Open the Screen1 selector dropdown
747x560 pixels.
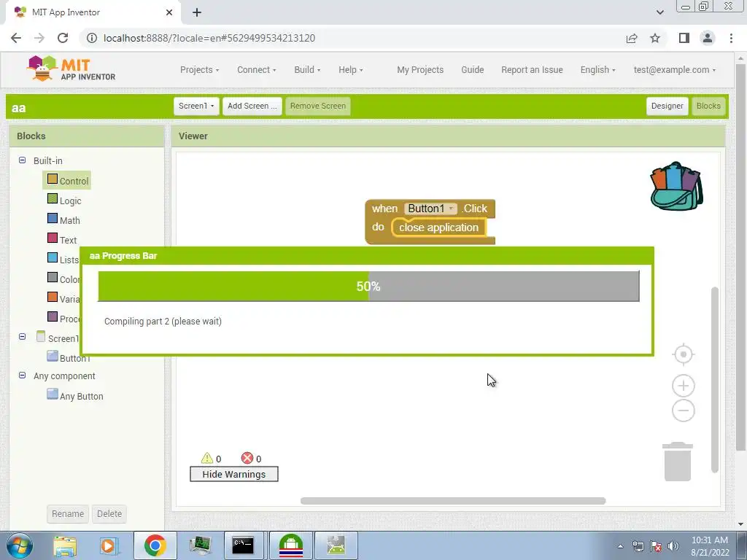tap(196, 106)
